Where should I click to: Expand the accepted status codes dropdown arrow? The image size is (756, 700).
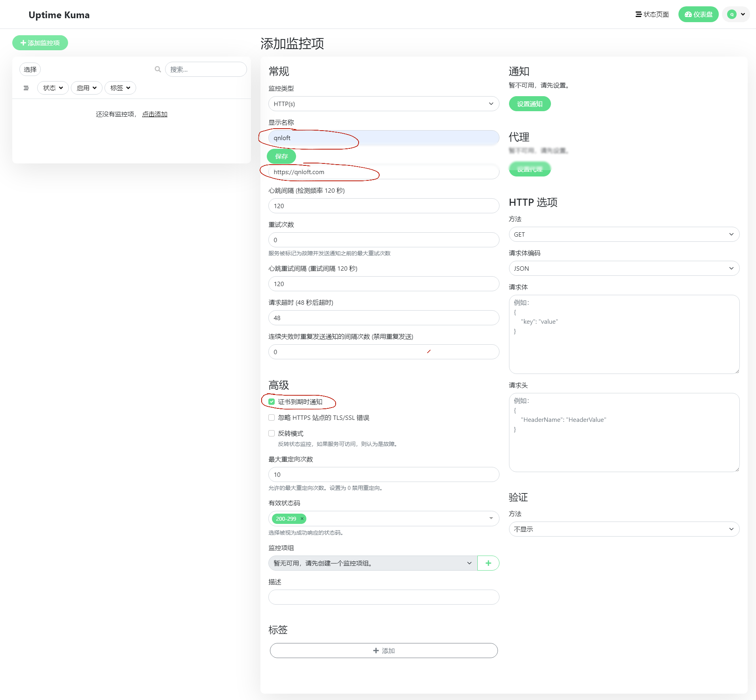(491, 518)
